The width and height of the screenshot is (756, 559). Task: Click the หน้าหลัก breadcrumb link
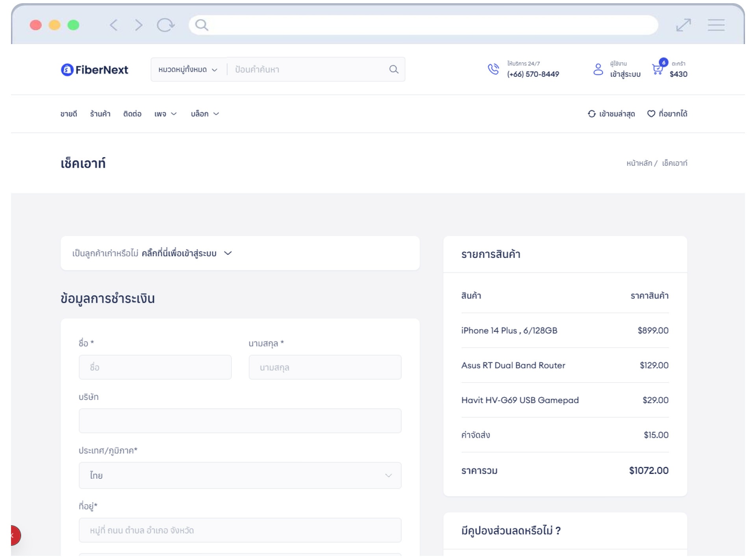point(639,163)
